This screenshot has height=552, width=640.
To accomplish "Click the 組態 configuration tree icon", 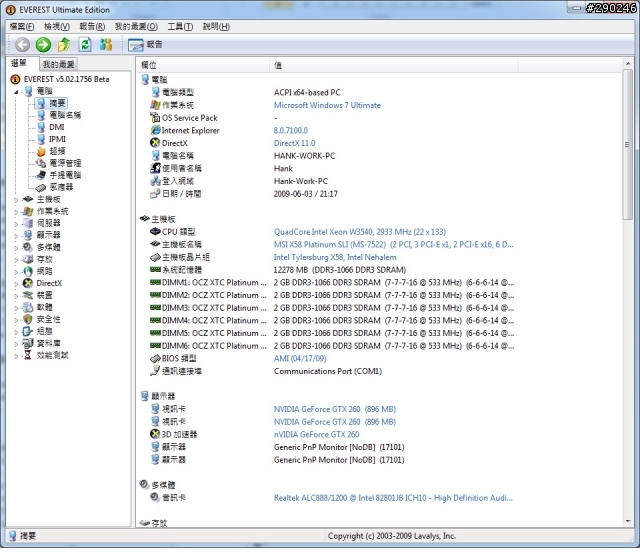I will click(x=28, y=331).
